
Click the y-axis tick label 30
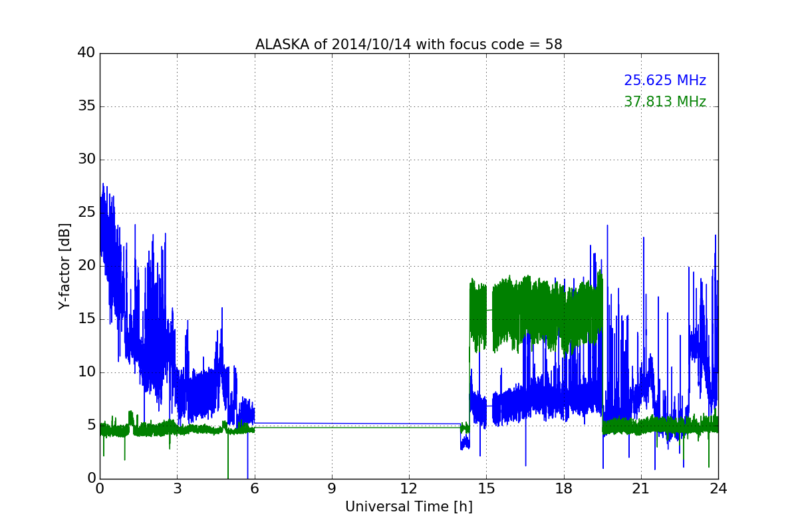click(86, 160)
